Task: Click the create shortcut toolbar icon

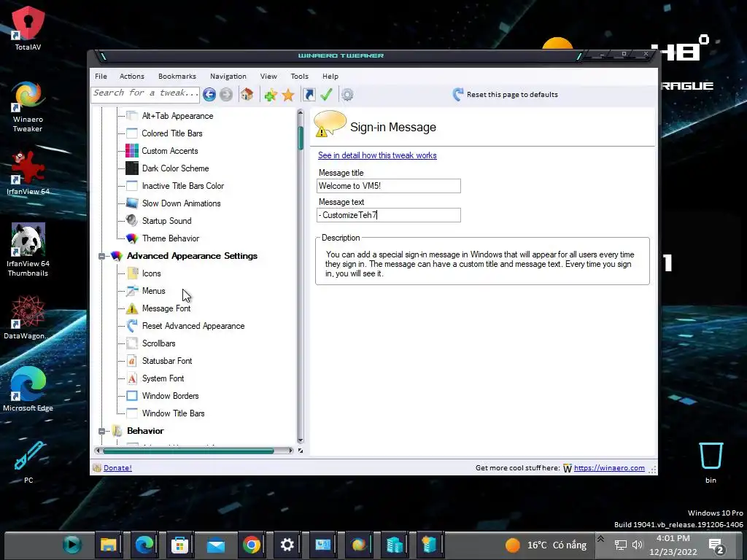Action: point(309,95)
